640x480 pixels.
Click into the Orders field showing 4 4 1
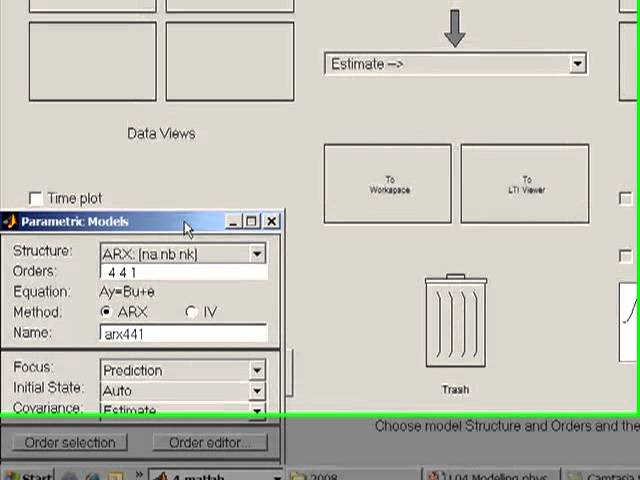click(184, 272)
